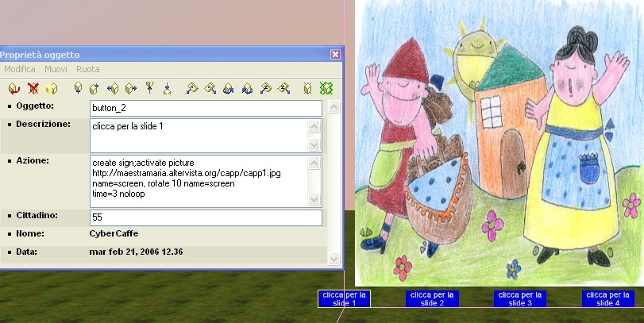Click the 'clicca per la slide 3' button
Screen dimensions: 644x323
coord(520,298)
